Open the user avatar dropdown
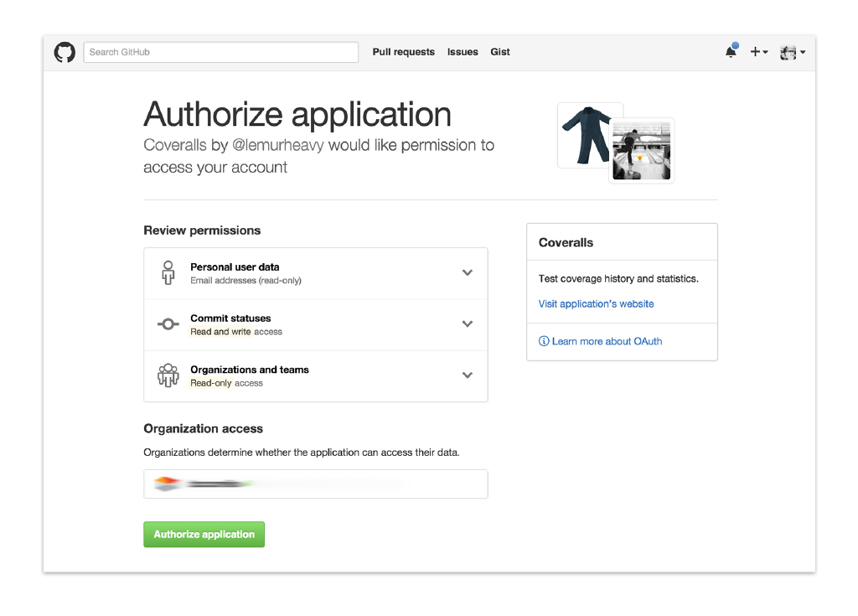 (x=793, y=53)
